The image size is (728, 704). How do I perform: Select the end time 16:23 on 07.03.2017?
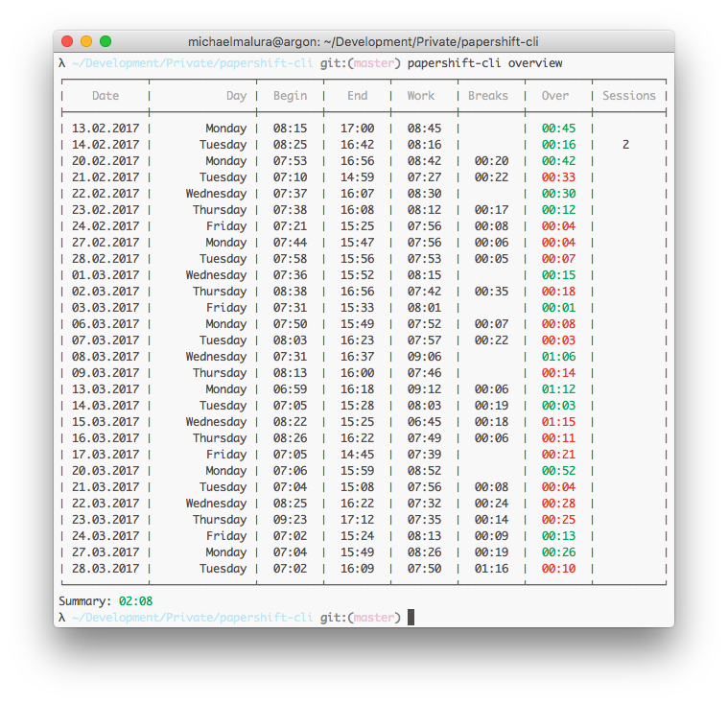357,340
